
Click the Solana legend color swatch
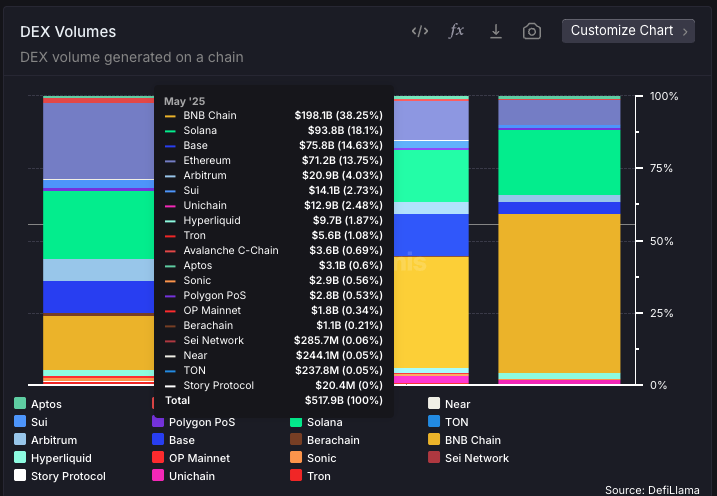296,421
